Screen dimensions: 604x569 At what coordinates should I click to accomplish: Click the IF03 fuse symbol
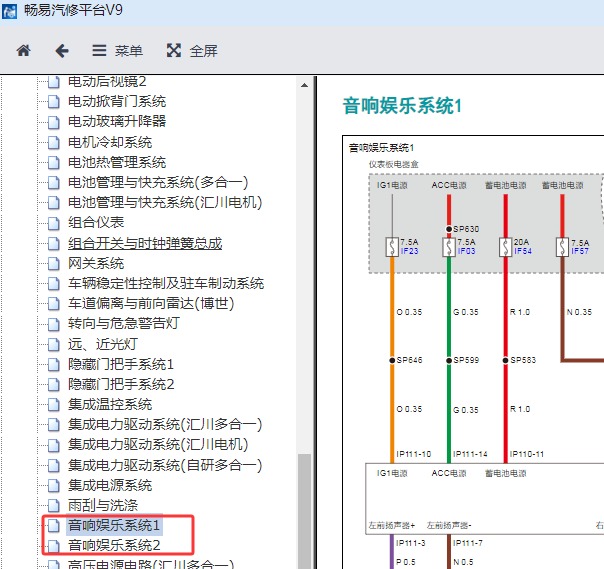(449, 247)
